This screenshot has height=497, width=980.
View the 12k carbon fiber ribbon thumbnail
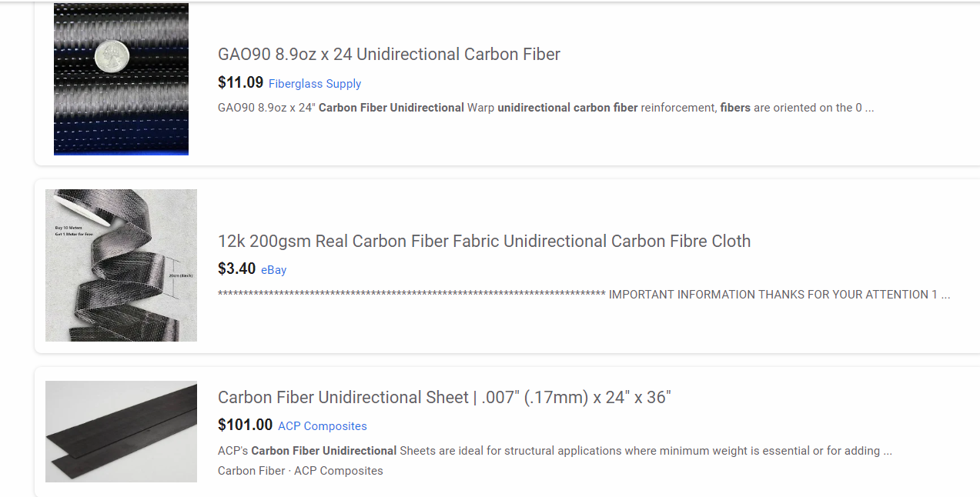(121, 265)
